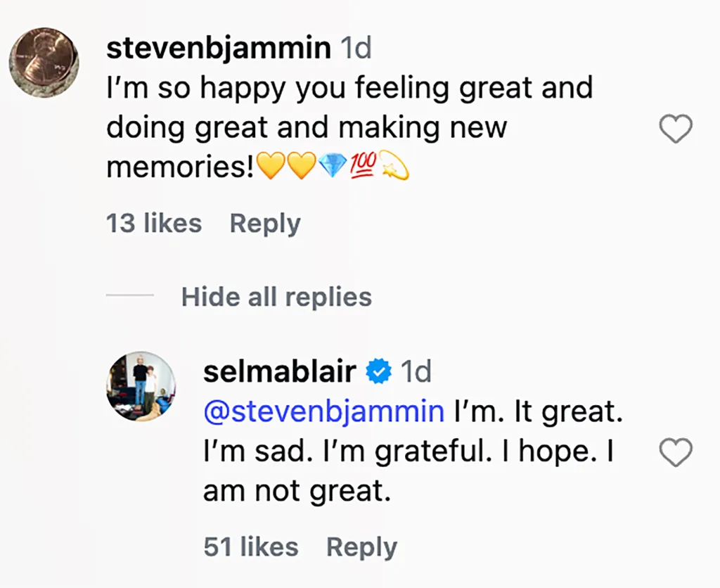
Task: Collapse thread with Hide all replies
Action: click(x=276, y=297)
